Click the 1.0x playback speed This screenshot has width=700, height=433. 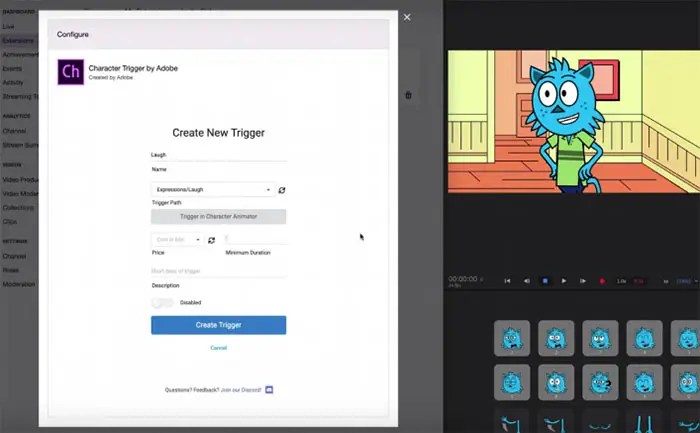click(621, 281)
